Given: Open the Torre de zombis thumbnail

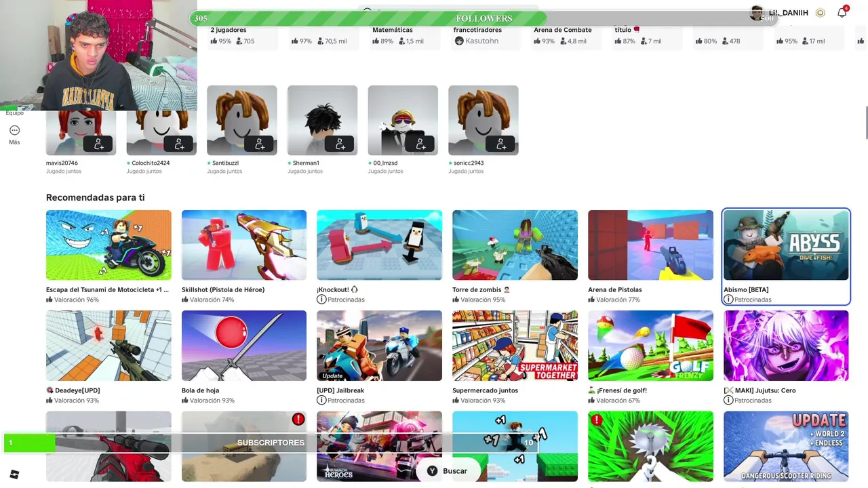Looking at the screenshot, I should [x=515, y=245].
